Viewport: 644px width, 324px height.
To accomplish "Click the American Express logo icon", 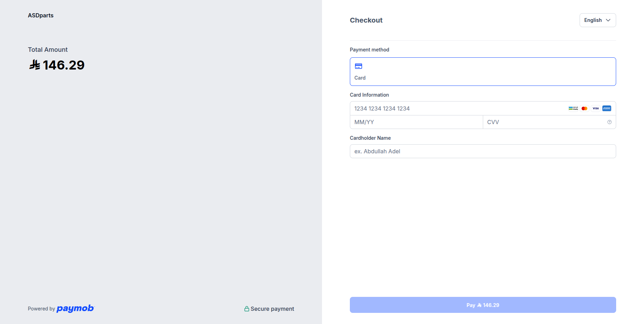I will [607, 108].
